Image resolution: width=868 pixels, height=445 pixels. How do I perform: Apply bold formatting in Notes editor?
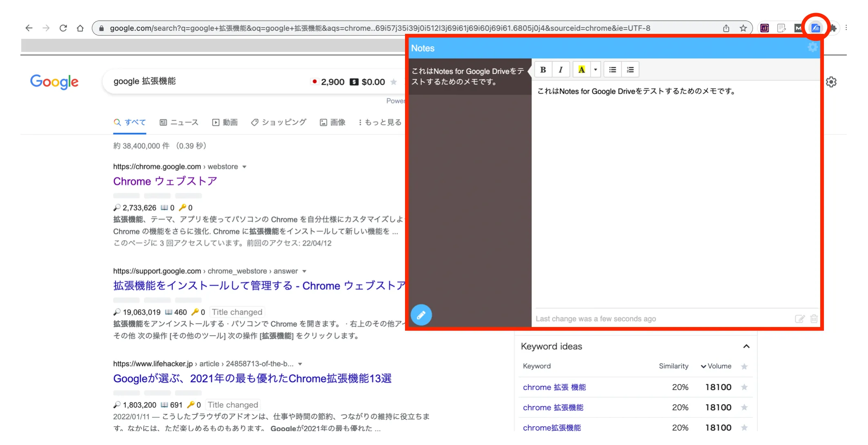[x=543, y=70]
